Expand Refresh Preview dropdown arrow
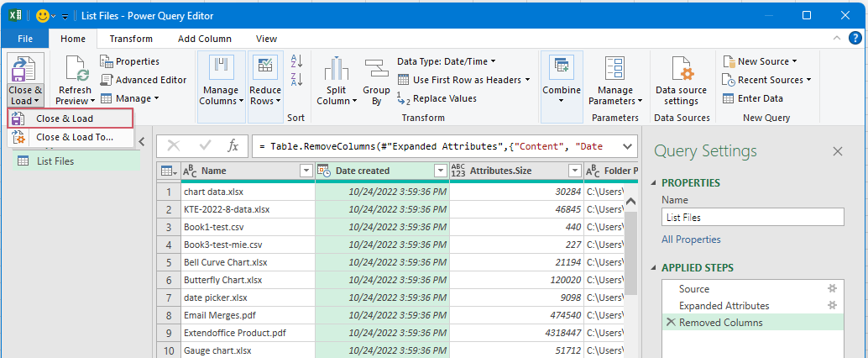868x358 pixels. pos(92,101)
